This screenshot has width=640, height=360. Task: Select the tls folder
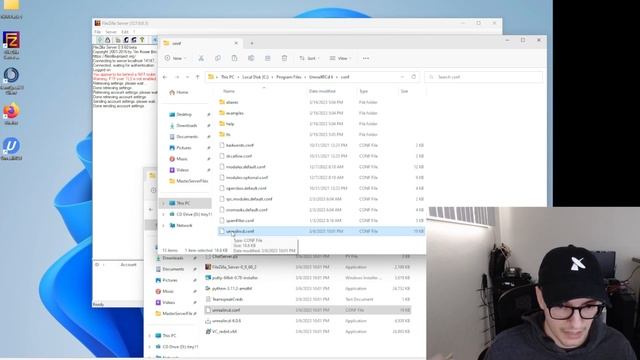[x=228, y=134]
